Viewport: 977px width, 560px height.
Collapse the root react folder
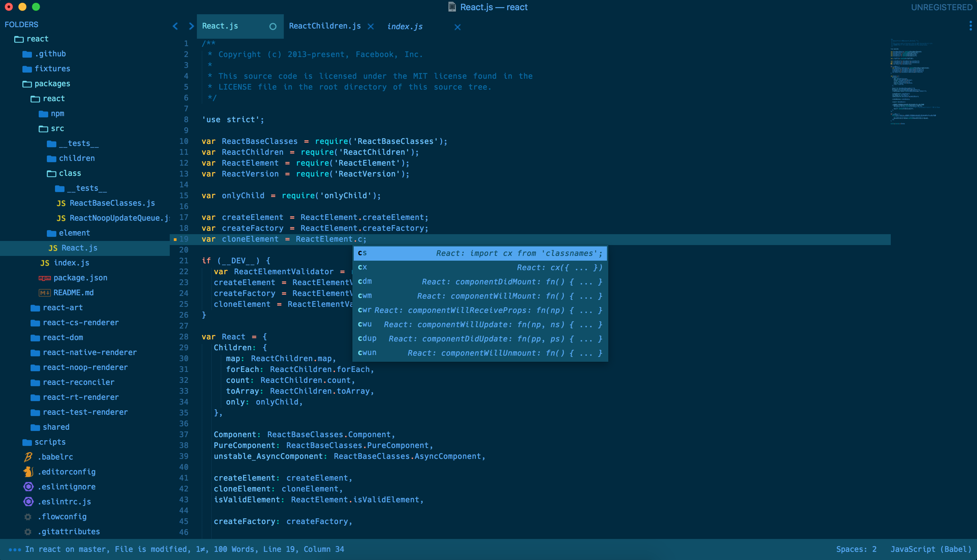pyautogui.click(x=32, y=39)
